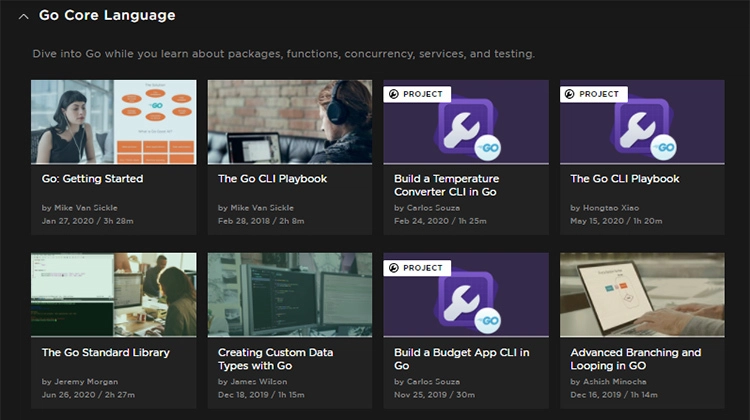
Task: Open Creating Custom Data Types thumbnail
Action: click(290, 295)
